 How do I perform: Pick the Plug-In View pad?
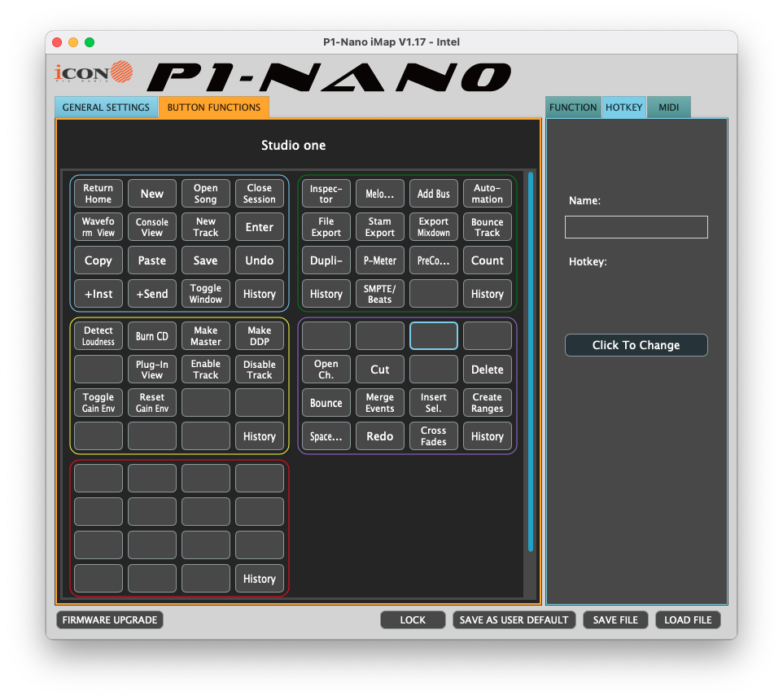pos(152,370)
